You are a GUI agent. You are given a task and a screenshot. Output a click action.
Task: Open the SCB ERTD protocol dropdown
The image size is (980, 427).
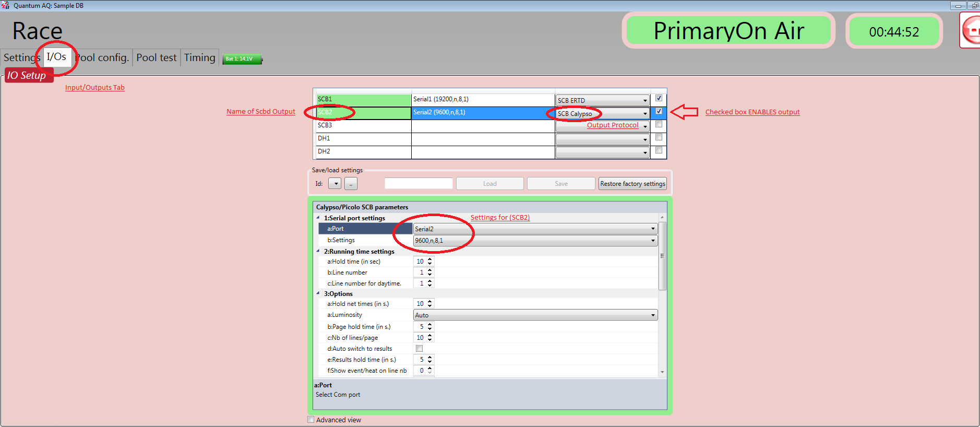[645, 100]
